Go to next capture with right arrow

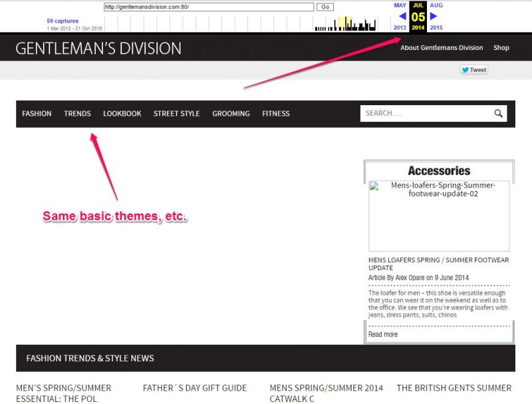click(434, 16)
